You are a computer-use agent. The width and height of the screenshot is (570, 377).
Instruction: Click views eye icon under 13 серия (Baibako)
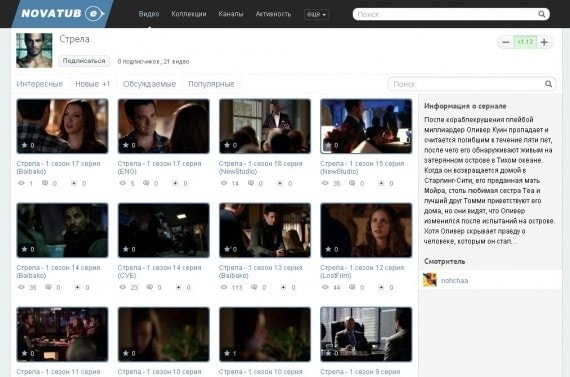224,287
